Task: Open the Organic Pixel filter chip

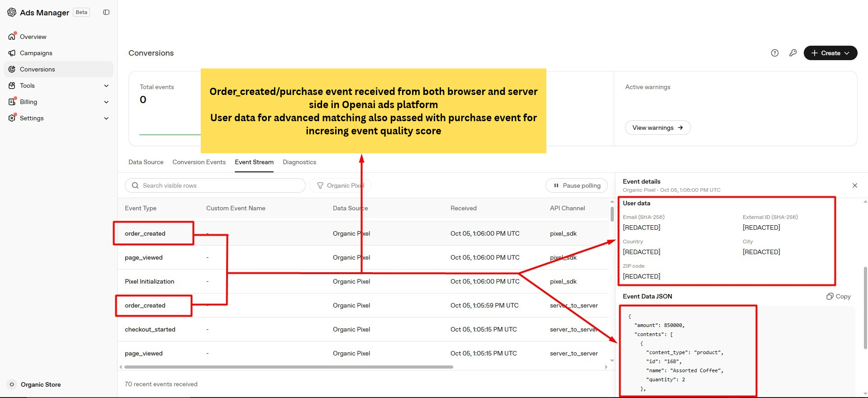Action: (x=340, y=185)
